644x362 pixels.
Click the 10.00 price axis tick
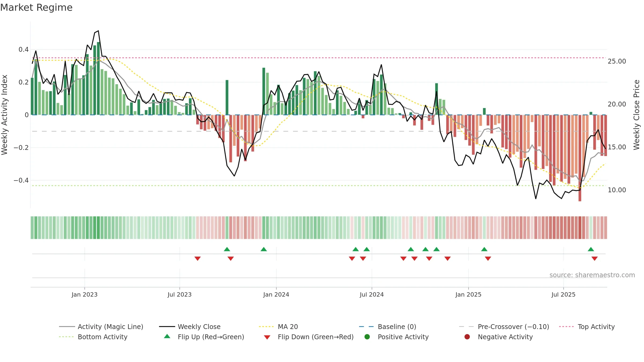pyautogui.click(x=617, y=190)
